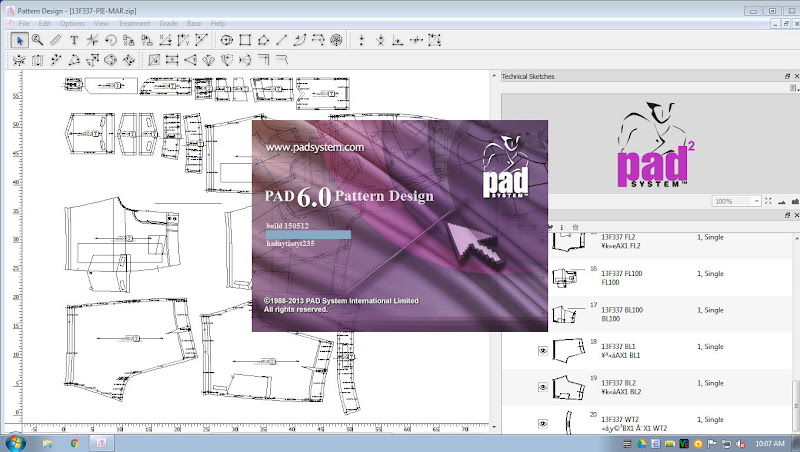This screenshot has width=800, height=452.
Task: Click the Technical Sketches preview image
Action: point(656,145)
